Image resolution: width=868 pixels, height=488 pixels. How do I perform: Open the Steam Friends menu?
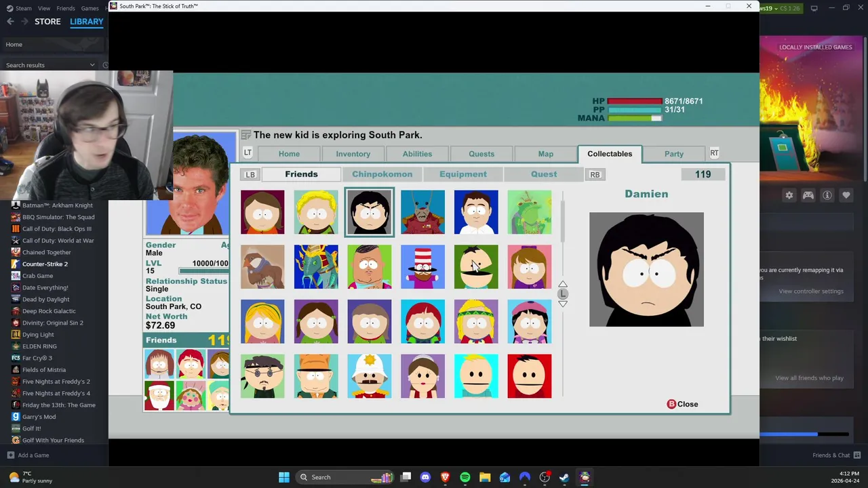[66, 8]
